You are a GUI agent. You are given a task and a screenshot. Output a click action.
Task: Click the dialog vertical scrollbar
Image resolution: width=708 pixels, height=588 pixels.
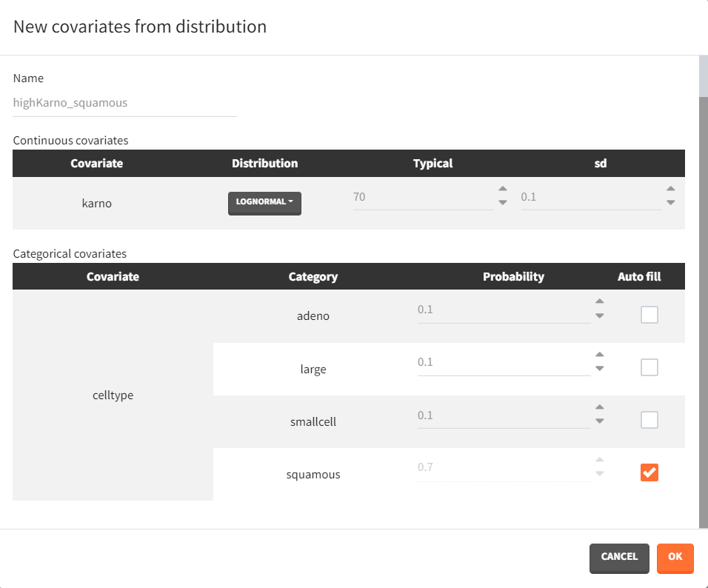point(703,296)
